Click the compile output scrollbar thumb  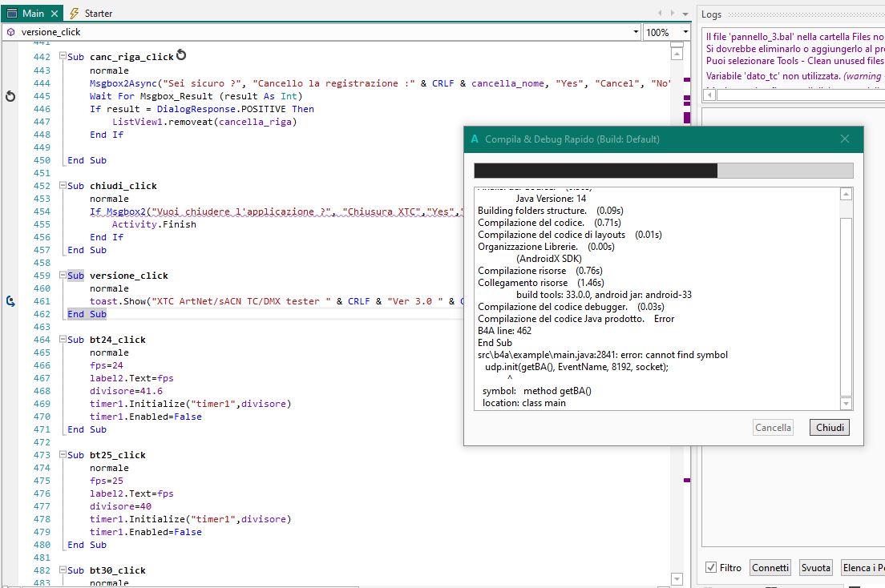[x=846, y=307]
